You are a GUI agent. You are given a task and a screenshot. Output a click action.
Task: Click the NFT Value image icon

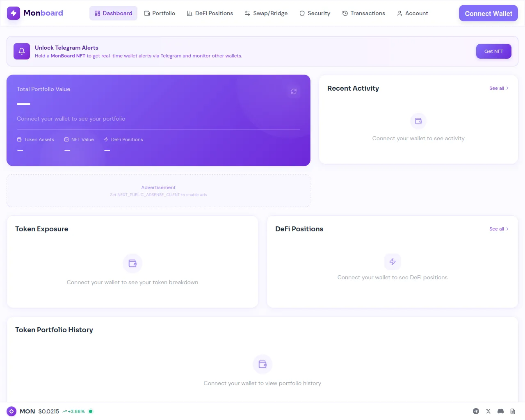point(66,139)
